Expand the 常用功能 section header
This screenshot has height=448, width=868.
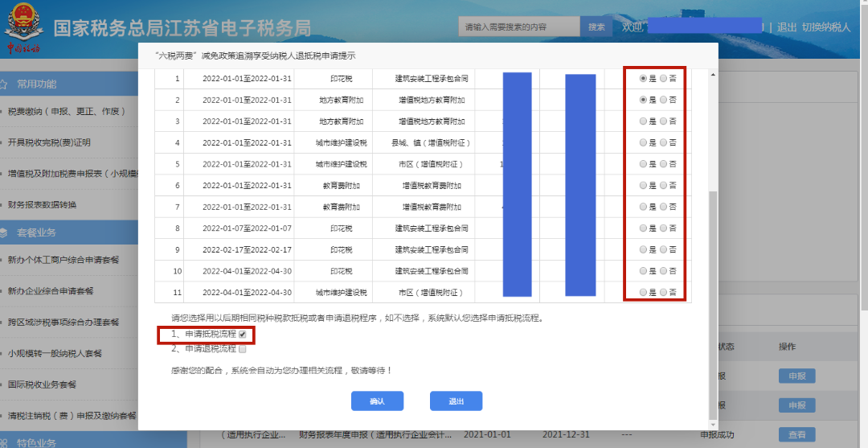click(x=68, y=84)
